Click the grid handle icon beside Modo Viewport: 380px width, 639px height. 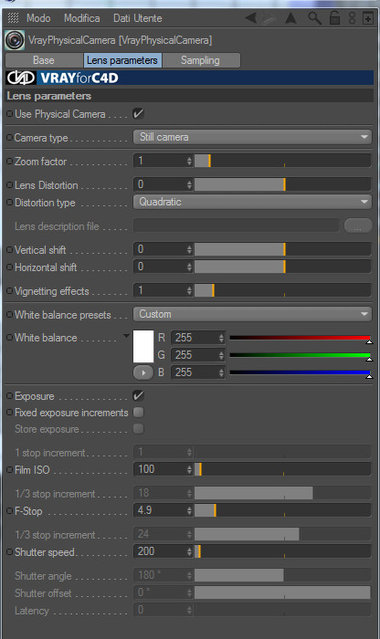[x=13, y=18]
